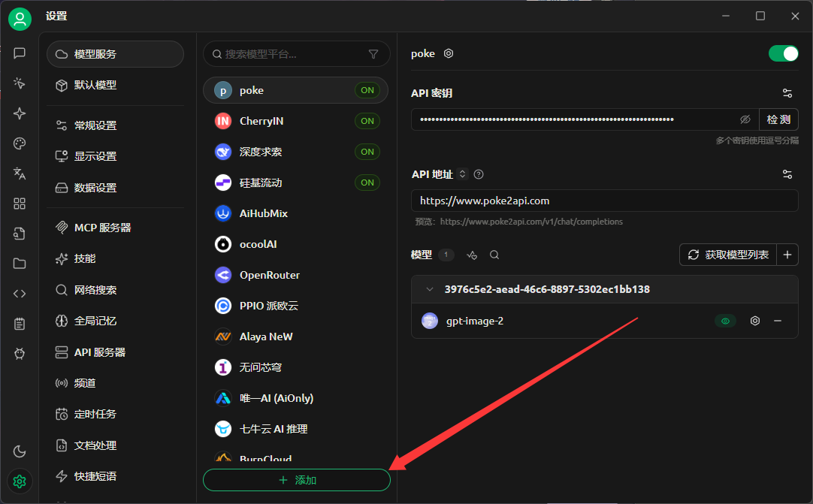
Task: Open the 定时任务 settings section
Action: tap(115, 415)
